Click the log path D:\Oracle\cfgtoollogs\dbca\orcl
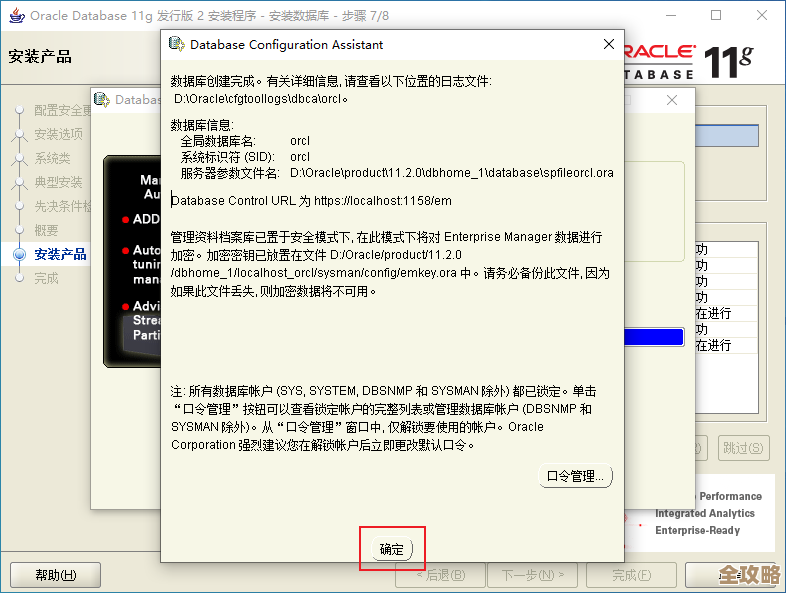Viewport: 786px width, 593px height. point(261,99)
